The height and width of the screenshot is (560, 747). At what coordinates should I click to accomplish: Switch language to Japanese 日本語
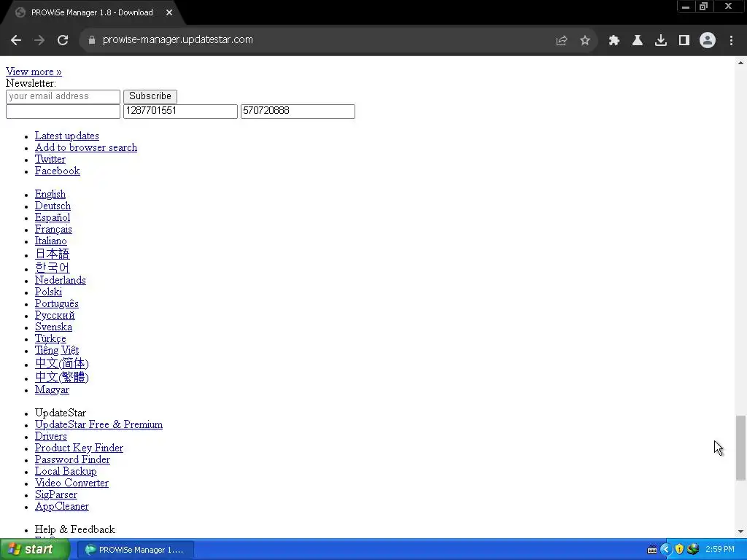coord(52,254)
